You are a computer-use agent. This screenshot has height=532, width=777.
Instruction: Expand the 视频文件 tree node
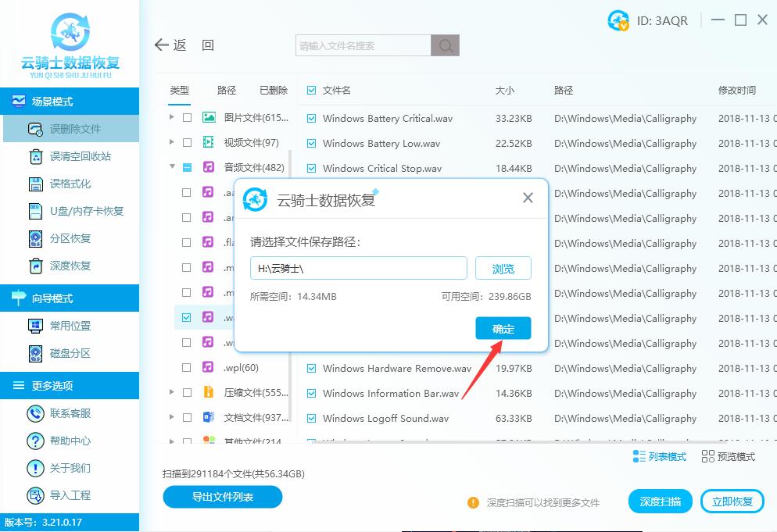pyautogui.click(x=171, y=141)
